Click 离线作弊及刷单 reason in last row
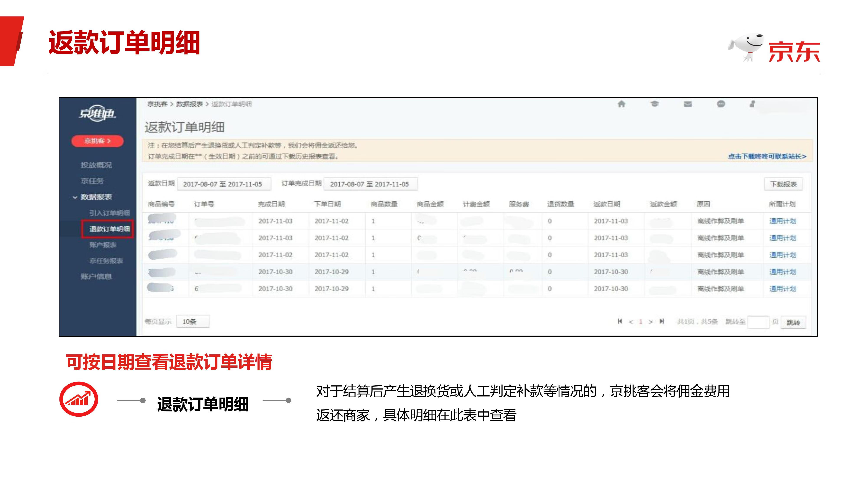This screenshot has height=488, width=868. click(720, 288)
